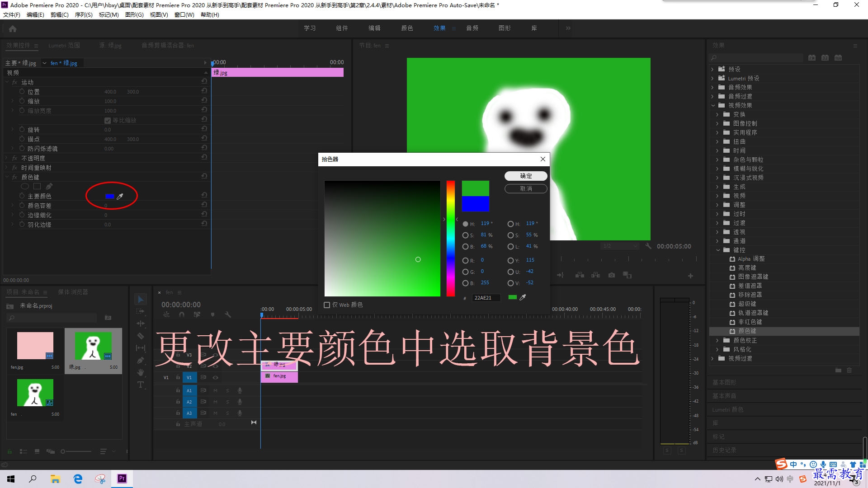Viewport: 868px width, 488px height.
Task: Toggle V1 track output eye
Action: point(216,377)
